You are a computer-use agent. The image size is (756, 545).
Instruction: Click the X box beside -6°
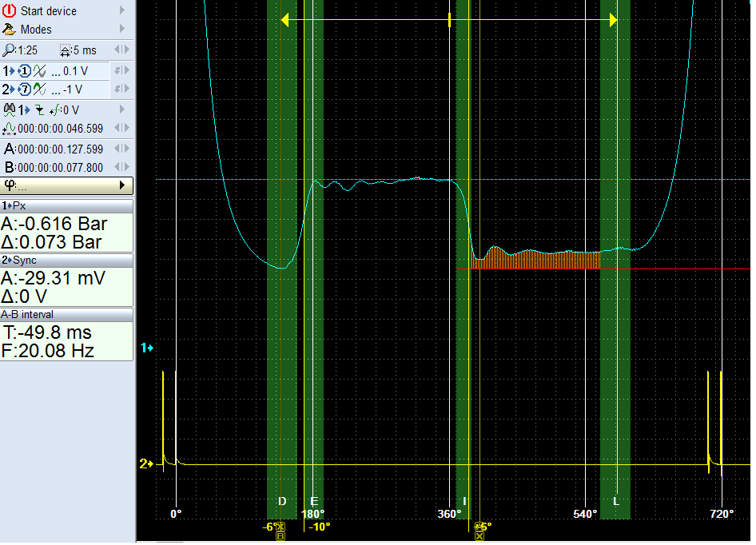pyautogui.click(x=281, y=527)
